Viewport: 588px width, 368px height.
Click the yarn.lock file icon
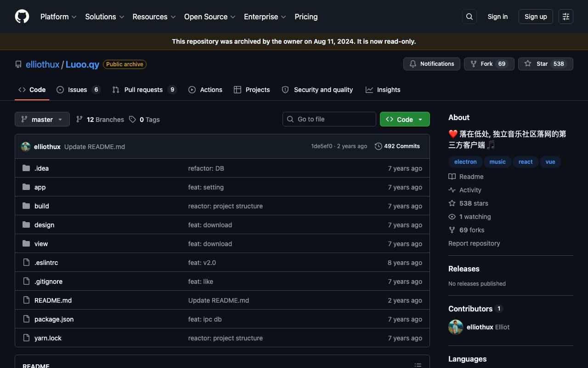click(26, 338)
